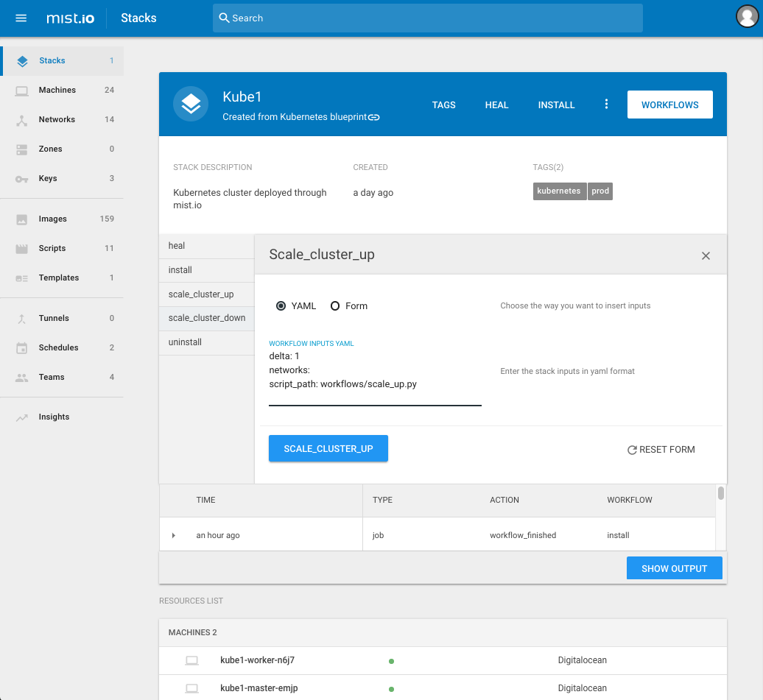The width and height of the screenshot is (763, 700).
Task: Click into the Search field
Action: [x=427, y=18]
